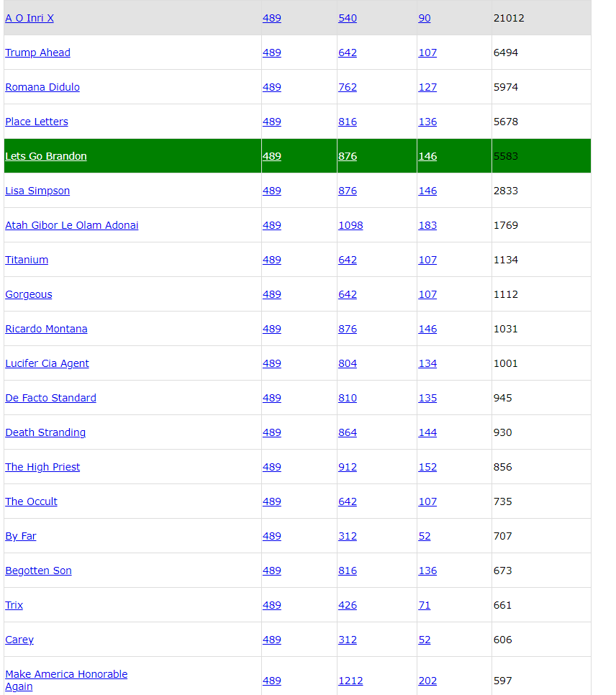Viewport: 616px width, 695px height.
Task: Click 762 in the Romana Didulo row
Action: [x=348, y=87]
